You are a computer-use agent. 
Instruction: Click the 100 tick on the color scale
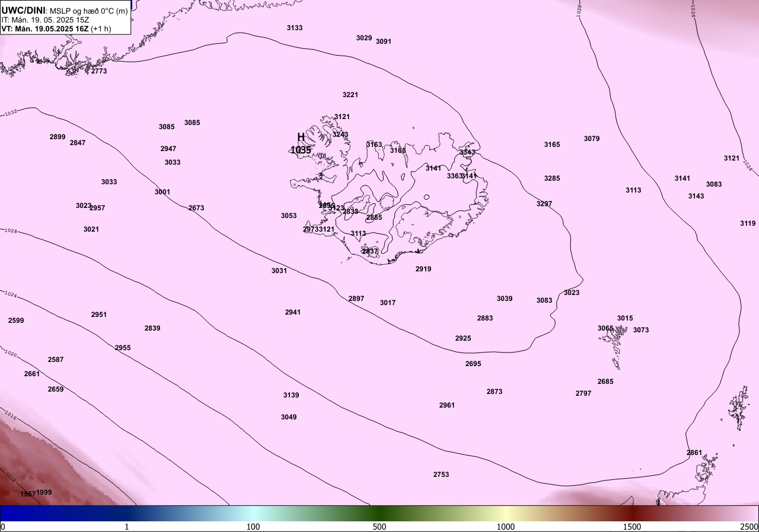(x=253, y=527)
